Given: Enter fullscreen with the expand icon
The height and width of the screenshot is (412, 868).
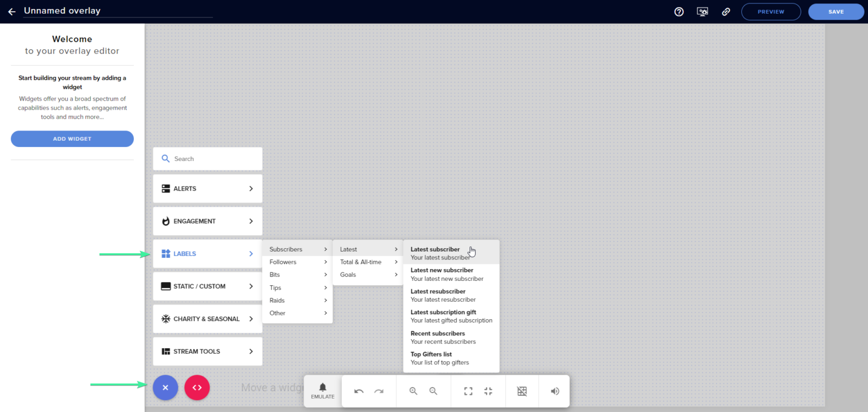Looking at the screenshot, I should (x=467, y=391).
